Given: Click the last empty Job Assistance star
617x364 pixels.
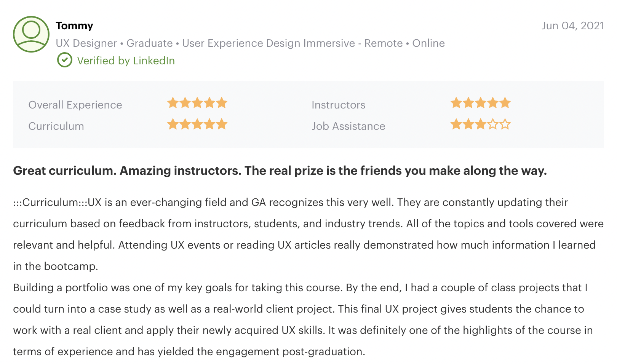Looking at the screenshot, I should click(x=505, y=125).
